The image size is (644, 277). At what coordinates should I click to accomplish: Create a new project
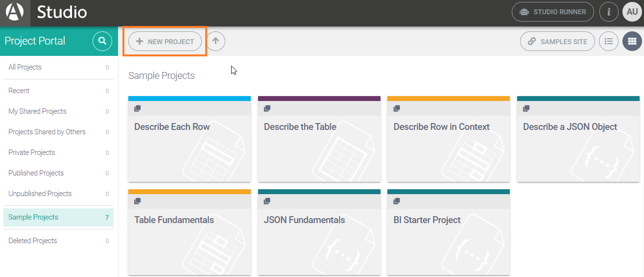coord(165,42)
